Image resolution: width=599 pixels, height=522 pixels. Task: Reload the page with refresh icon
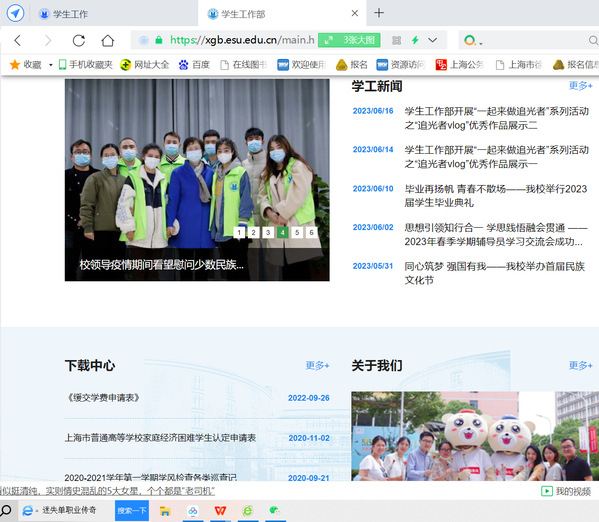(x=79, y=40)
